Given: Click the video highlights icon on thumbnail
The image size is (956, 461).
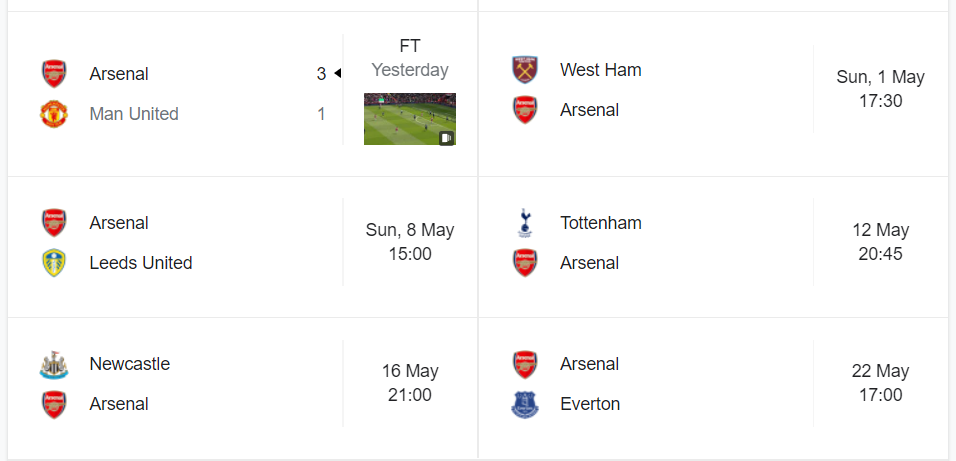Looking at the screenshot, I should pos(446,138).
